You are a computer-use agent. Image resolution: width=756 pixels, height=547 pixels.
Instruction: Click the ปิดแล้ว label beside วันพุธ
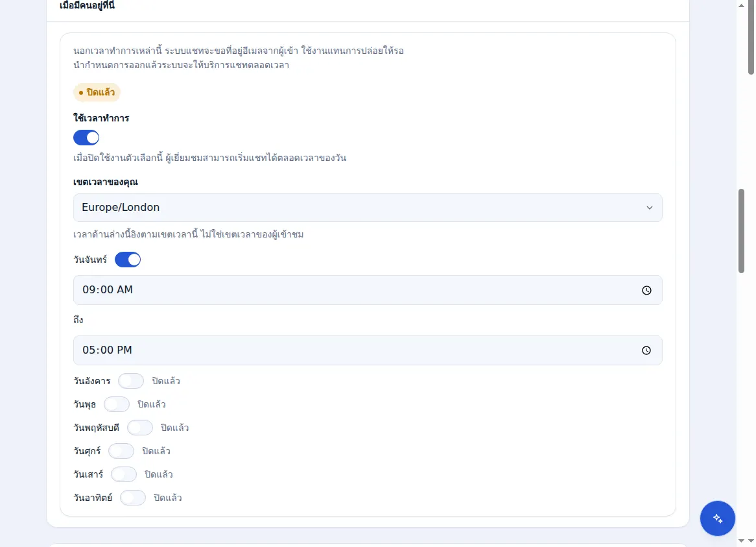coord(151,404)
